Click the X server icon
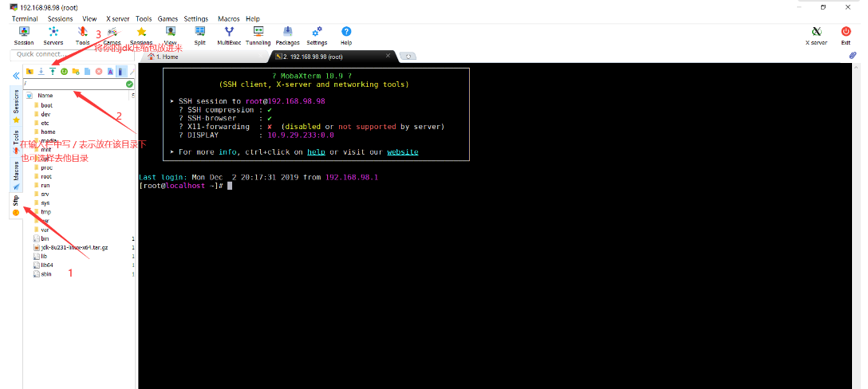The image size is (868, 389). click(815, 34)
